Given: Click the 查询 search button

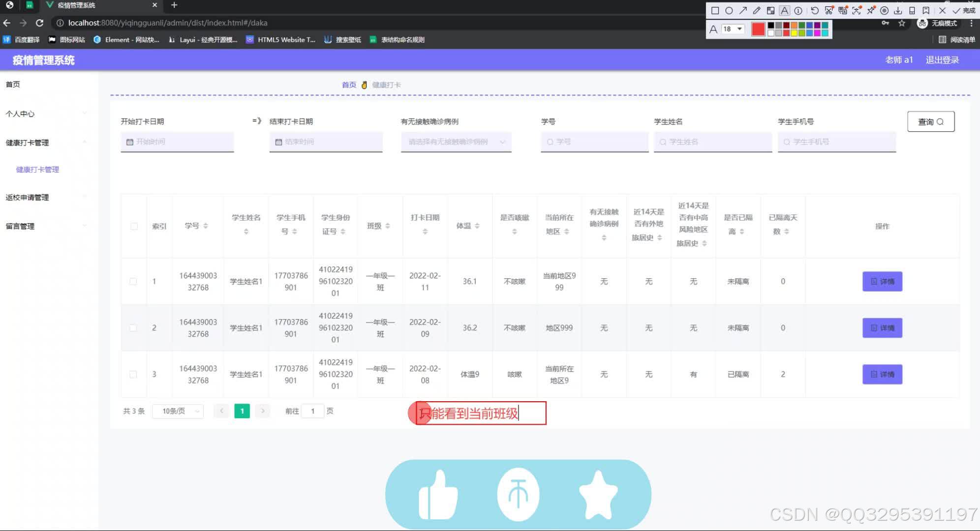Looking at the screenshot, I should (931, 121).
